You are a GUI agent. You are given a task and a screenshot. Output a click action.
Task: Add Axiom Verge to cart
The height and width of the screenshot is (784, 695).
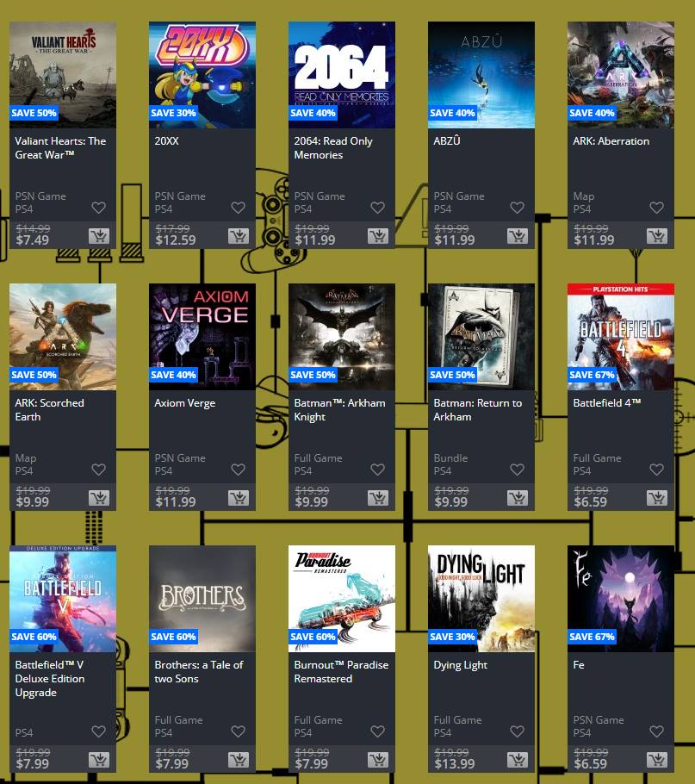[x=239, y=497]
